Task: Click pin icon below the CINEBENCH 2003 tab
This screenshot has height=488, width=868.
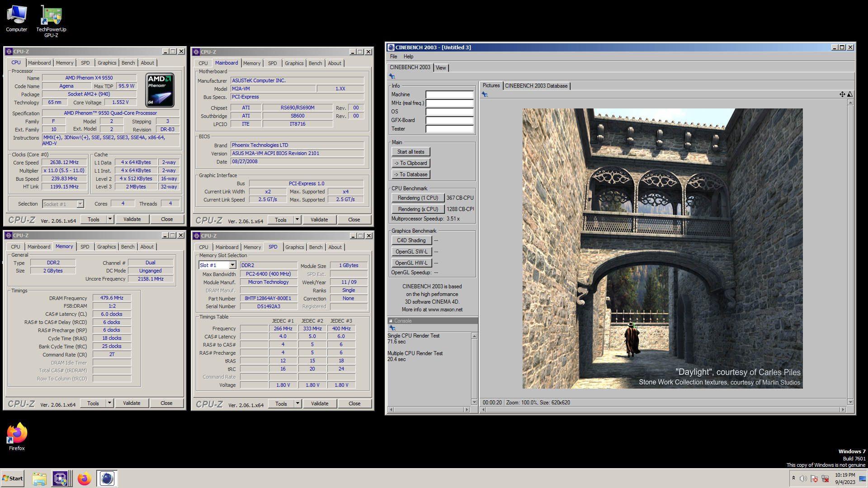Action: coord(392,76)
